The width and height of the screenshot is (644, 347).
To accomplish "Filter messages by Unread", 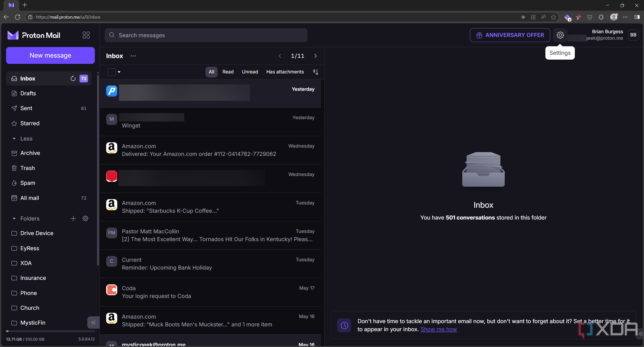I will click(250, 72).
